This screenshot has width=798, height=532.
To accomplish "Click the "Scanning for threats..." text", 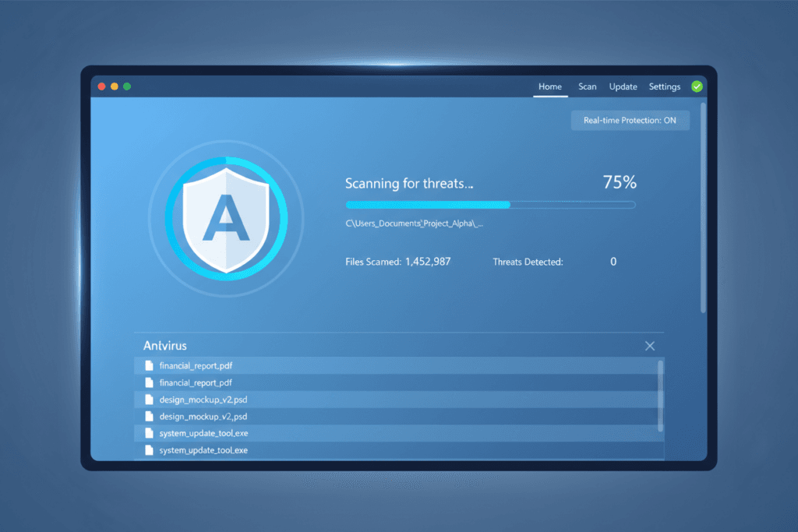I will pyautogui.click(x=409, y=183).
